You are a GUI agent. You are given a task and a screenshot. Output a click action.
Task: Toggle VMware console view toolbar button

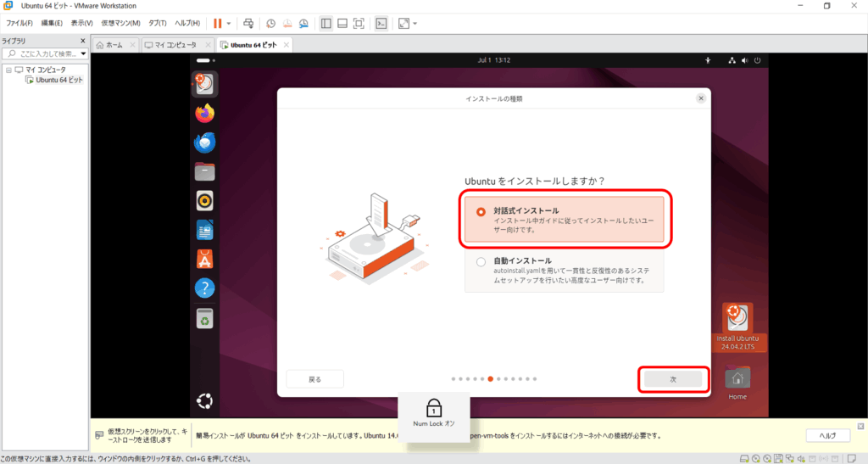click(381, 23)
